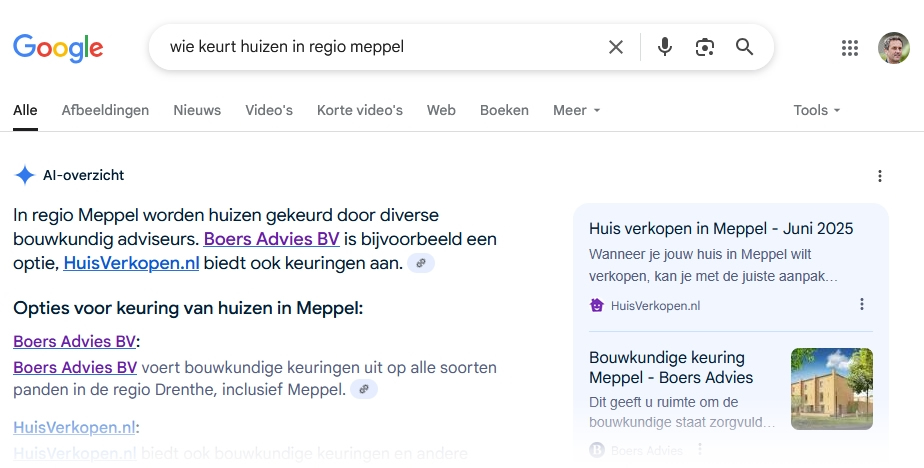Click the AI-overzicht sparkle icon

(25, 175)
